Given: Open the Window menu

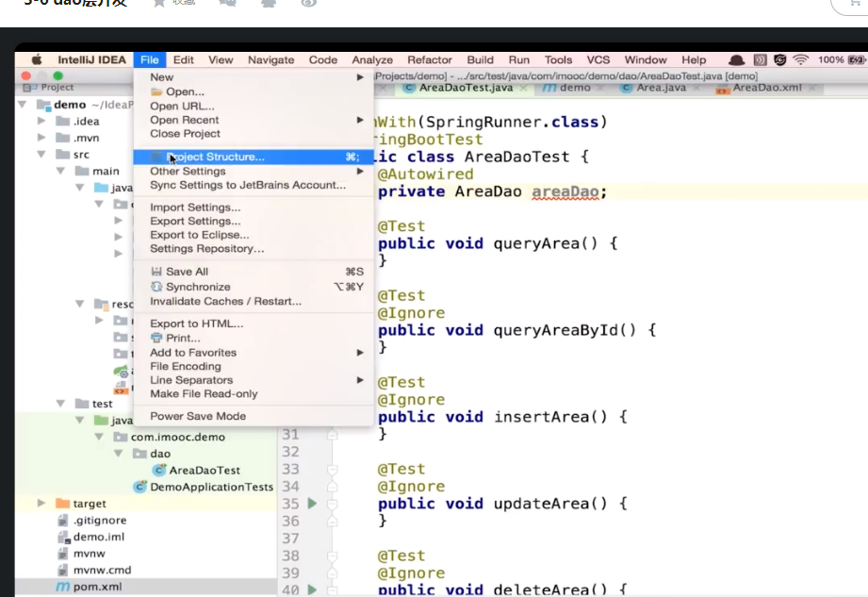Looking at the screenshot, I should pos(646,59).
